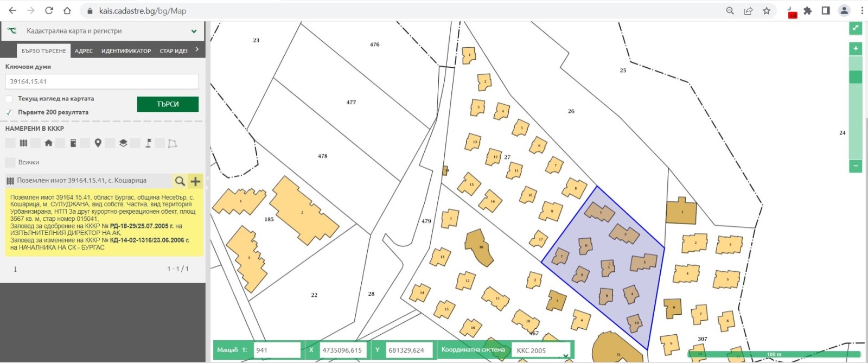
Task: Open the browser extensions puzzle icon
Action: (808, 11)
